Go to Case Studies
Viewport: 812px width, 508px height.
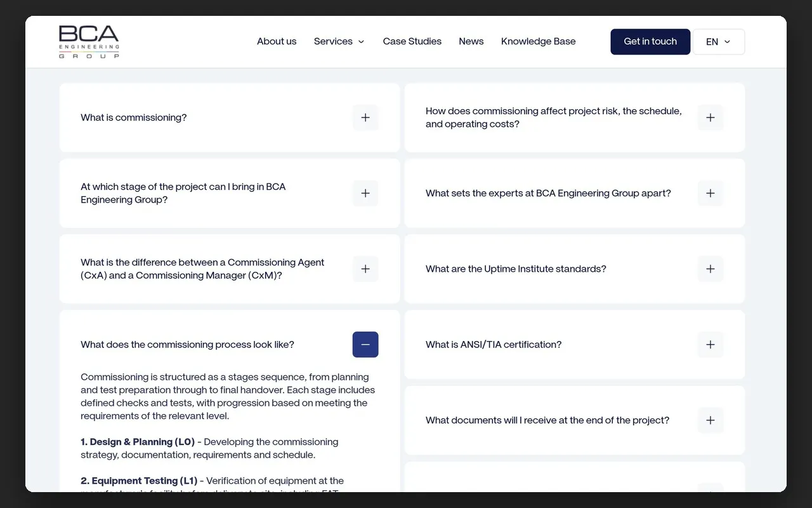tap(412, 41)
